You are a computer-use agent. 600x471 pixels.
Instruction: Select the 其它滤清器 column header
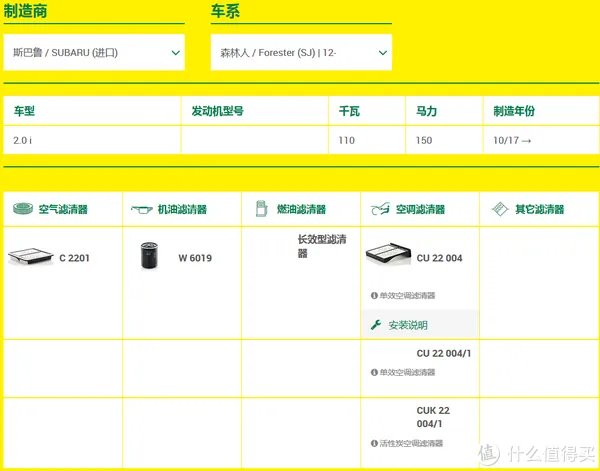click(x=540, y=209)
